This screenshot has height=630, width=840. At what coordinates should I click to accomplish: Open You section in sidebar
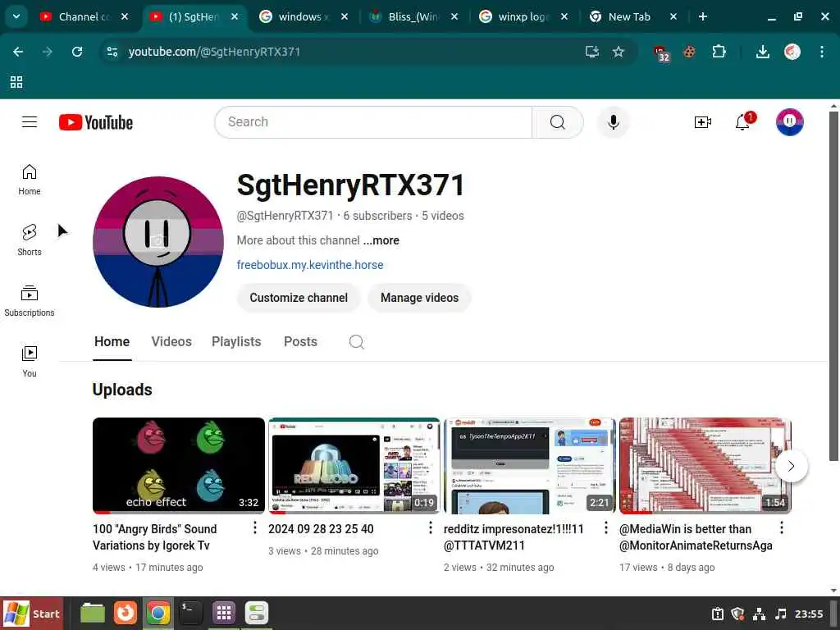pos(30,361)
